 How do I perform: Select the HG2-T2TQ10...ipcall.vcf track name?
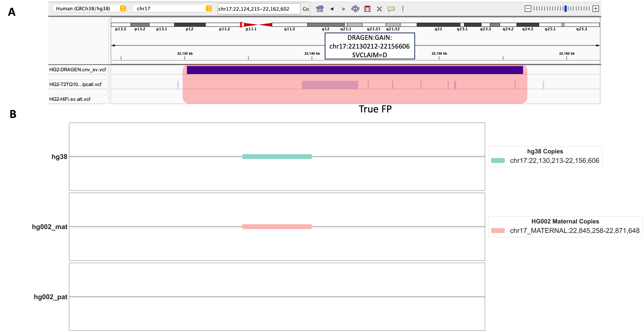click(x=75, y=84)
